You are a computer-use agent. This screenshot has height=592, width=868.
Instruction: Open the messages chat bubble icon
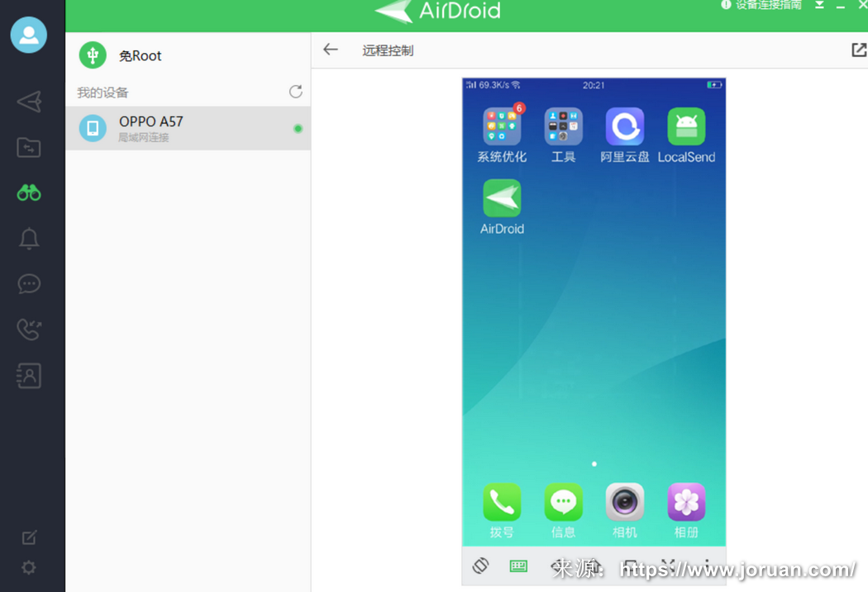(29, 284)
